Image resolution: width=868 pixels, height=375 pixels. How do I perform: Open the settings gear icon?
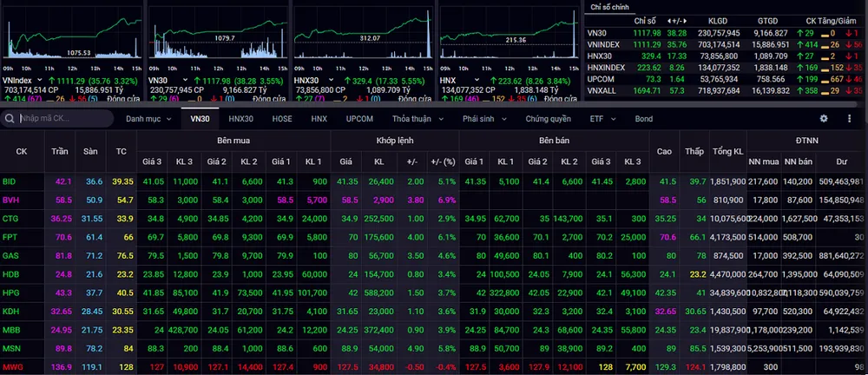(824, 118)
